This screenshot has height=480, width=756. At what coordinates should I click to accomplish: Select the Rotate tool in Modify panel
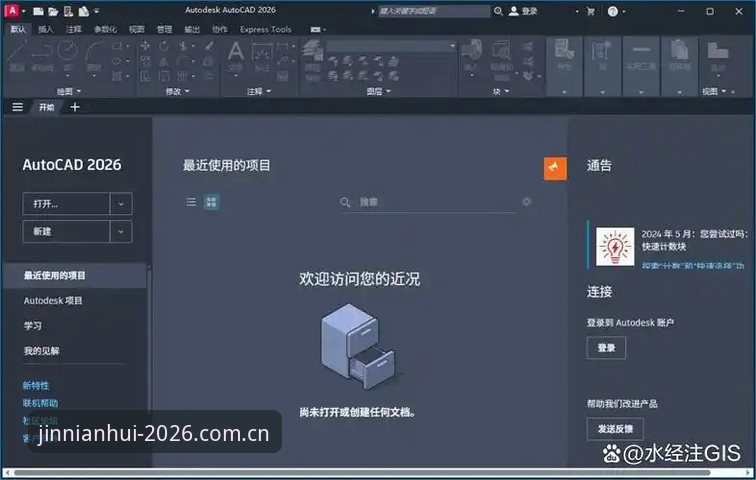pos(164,46)
